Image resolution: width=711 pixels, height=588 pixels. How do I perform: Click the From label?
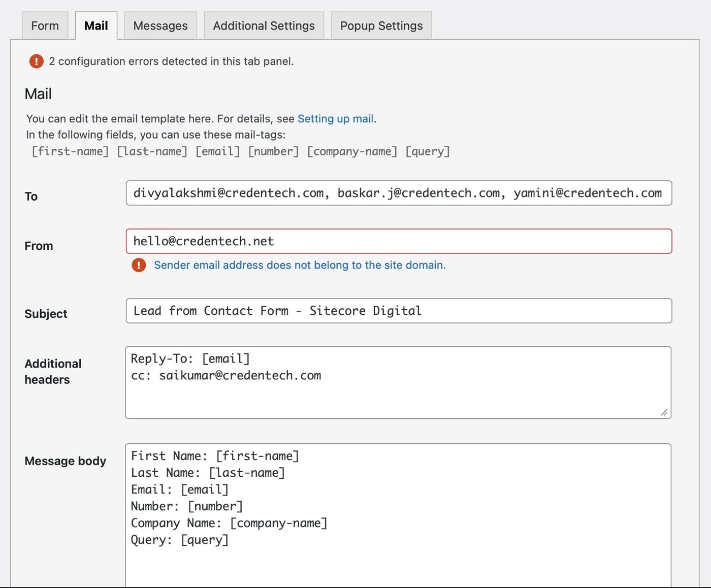click(39, 246)
